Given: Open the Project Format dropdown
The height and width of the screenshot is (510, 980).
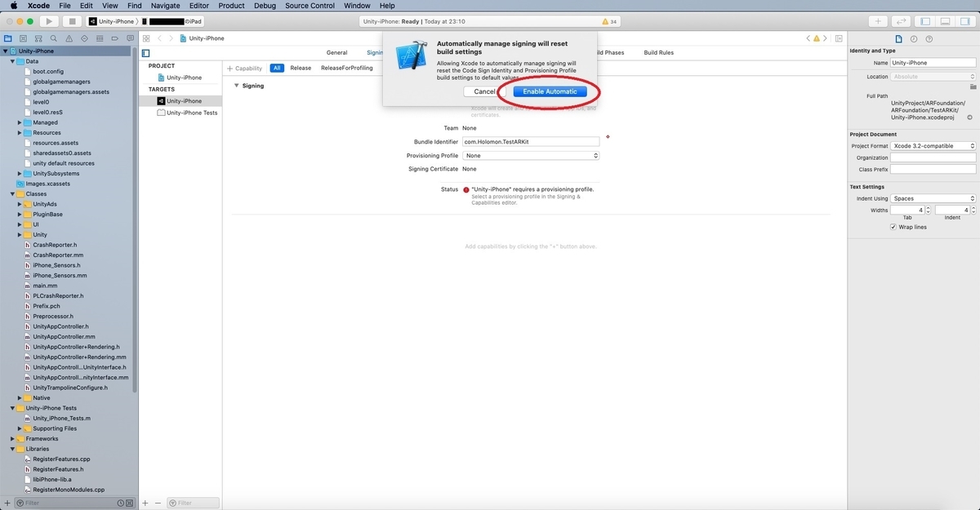Looking at the screenshot, I should 933,146.
